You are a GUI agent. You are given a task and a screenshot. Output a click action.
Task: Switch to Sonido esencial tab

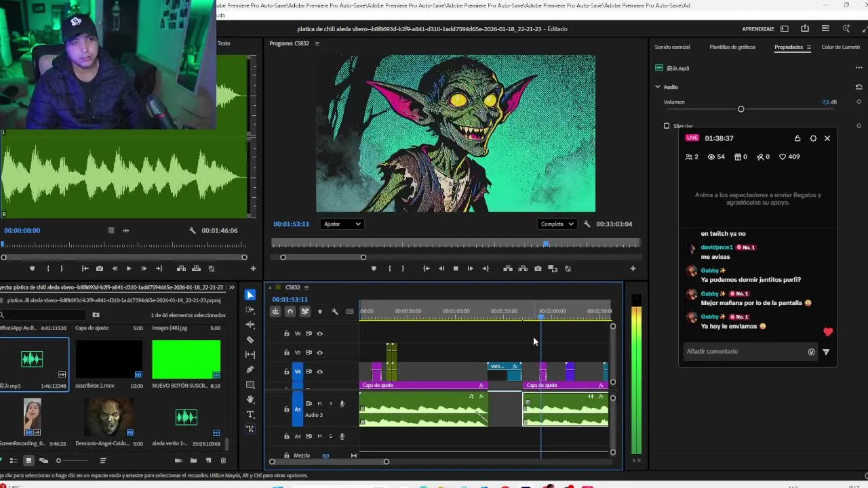[x=672, y=47]
